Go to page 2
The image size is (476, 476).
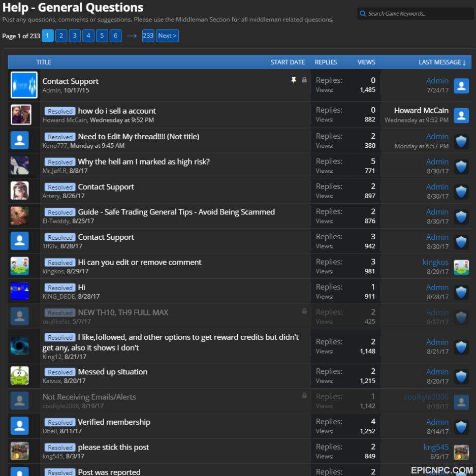pos(61,36)
